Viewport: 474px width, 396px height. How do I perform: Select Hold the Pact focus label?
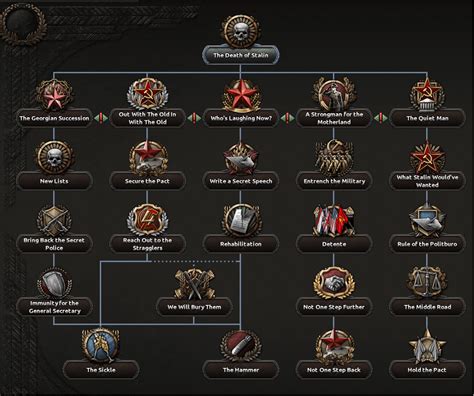coord(427,370)
